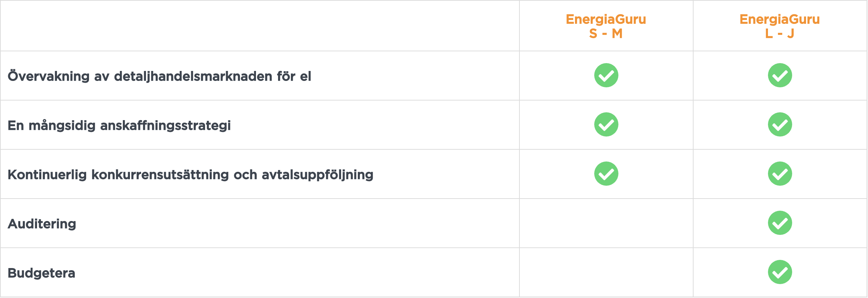Select L - J checkmark for anskaffningsstrategi row
Image resolution: width=868 pixels, height=298 pixels.
pyautogui.click(x=780, y=124)
